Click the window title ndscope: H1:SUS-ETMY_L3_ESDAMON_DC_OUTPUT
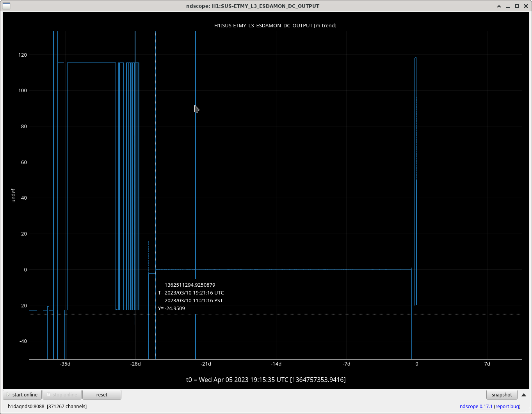Screen dimensions: 532x414 click(253, 6)
